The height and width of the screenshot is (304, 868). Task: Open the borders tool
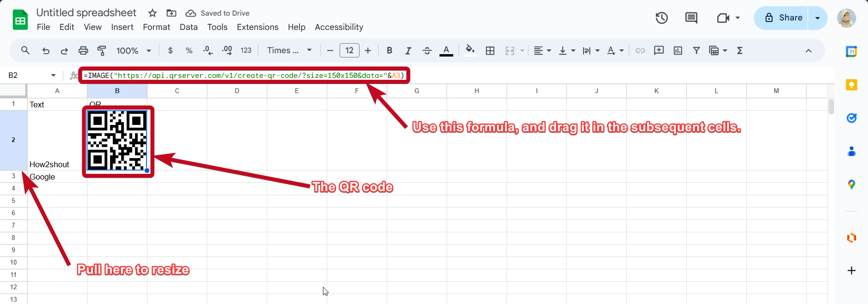pyautogui.click(x=490, y=50)
